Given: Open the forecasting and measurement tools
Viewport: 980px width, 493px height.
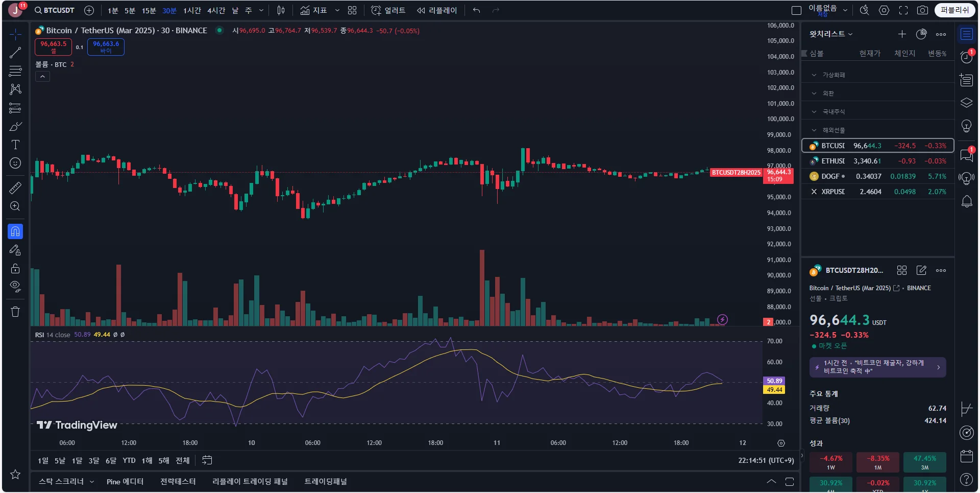Looking at the screenshot, I should tap(15, 108).
